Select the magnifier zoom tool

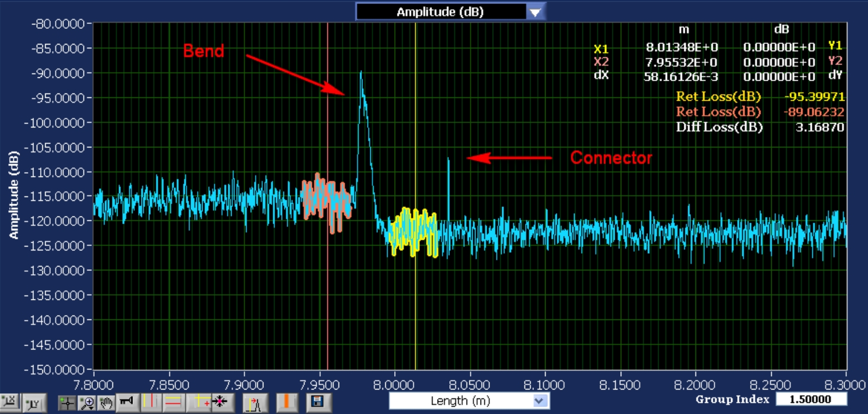pyautogui.click(x=87, y=402)
